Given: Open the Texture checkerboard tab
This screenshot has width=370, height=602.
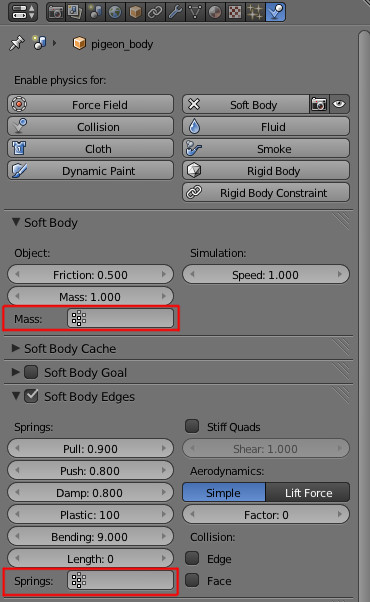Looking at the screenshot, I should tap(235, 12).
